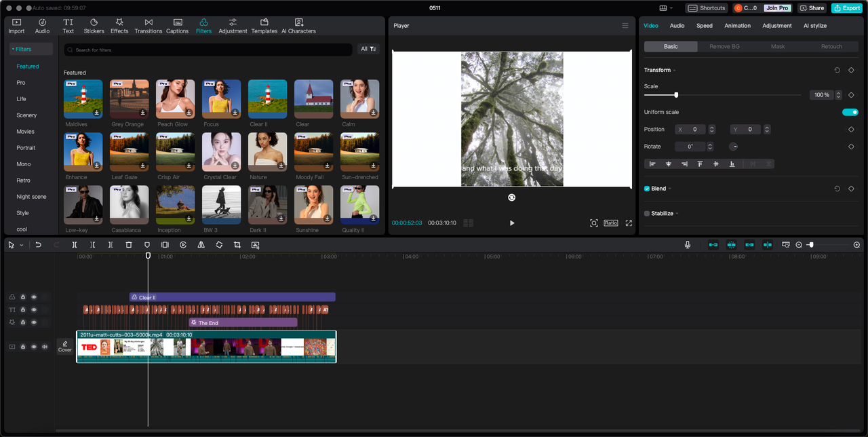The image size is (868, 437).
Task: Click the Fullscreen preview icon in Player
Action: coord(629,223)
